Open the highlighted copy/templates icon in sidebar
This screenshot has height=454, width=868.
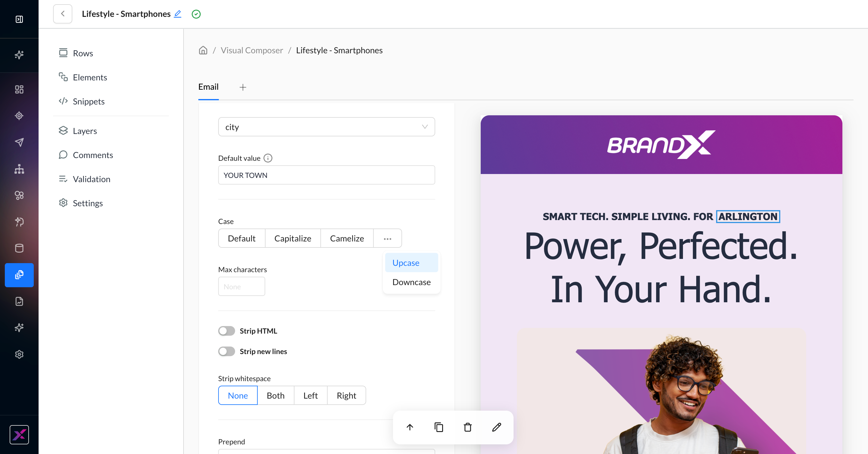tap(19, 275)
